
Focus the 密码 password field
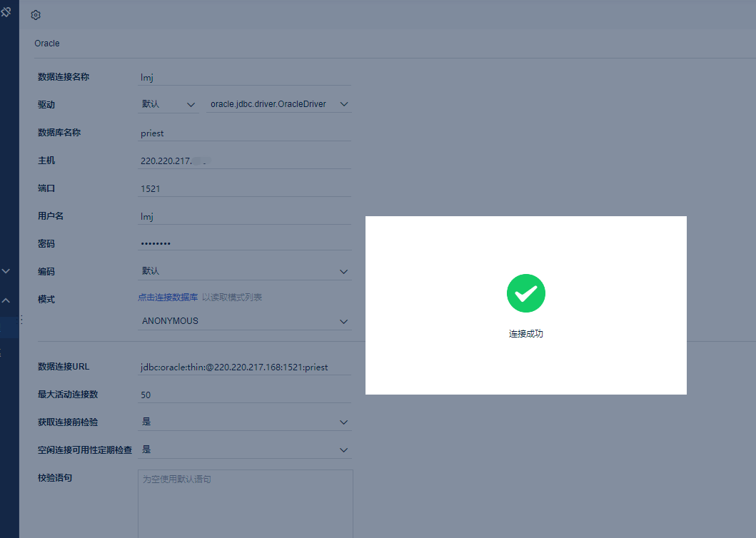pyautogui.click(x=244, y=243)
